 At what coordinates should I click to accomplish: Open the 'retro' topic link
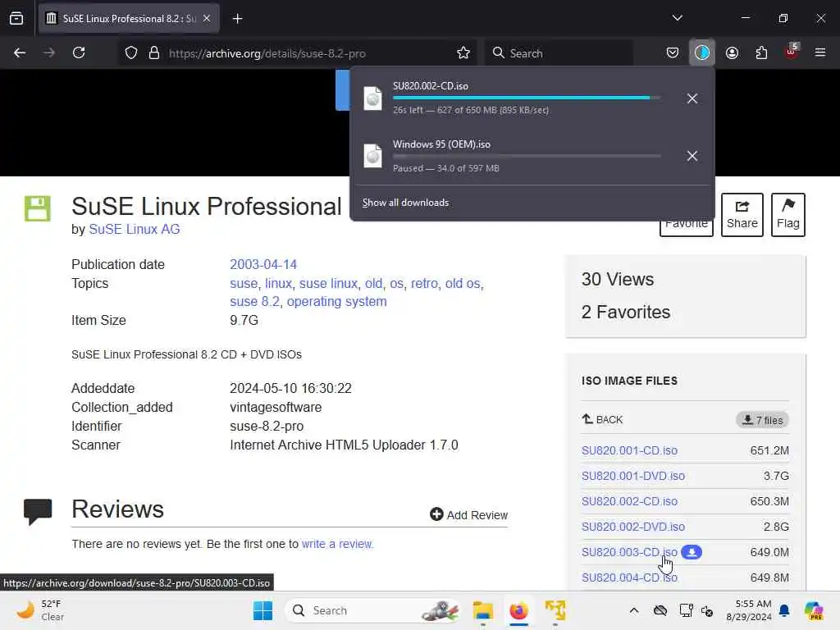point(424,283)
